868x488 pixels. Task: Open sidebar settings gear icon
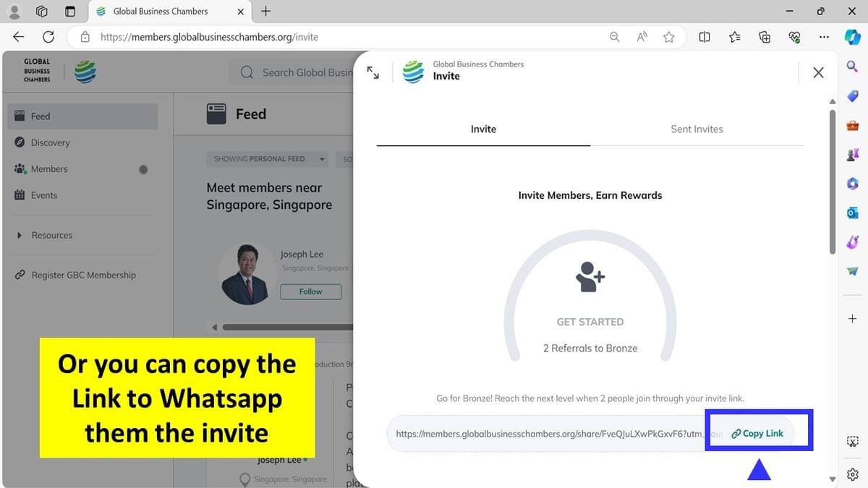(852, 475)
